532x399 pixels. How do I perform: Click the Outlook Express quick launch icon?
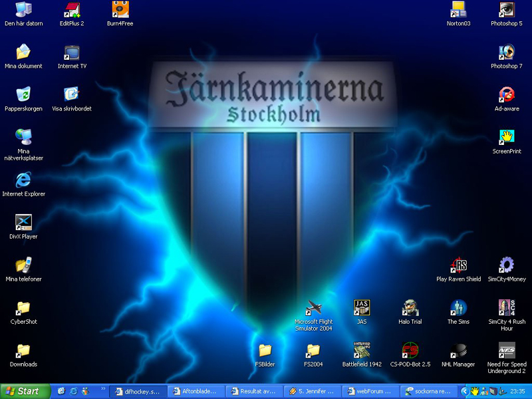pos(61,391)
